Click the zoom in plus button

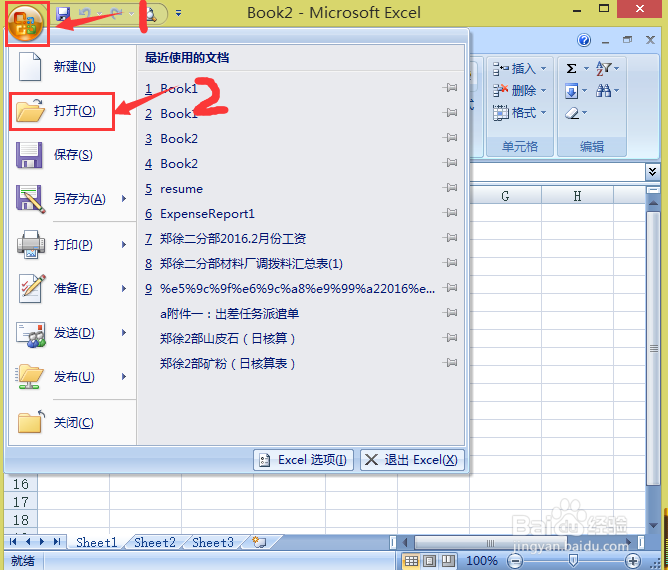pos(633,561)
